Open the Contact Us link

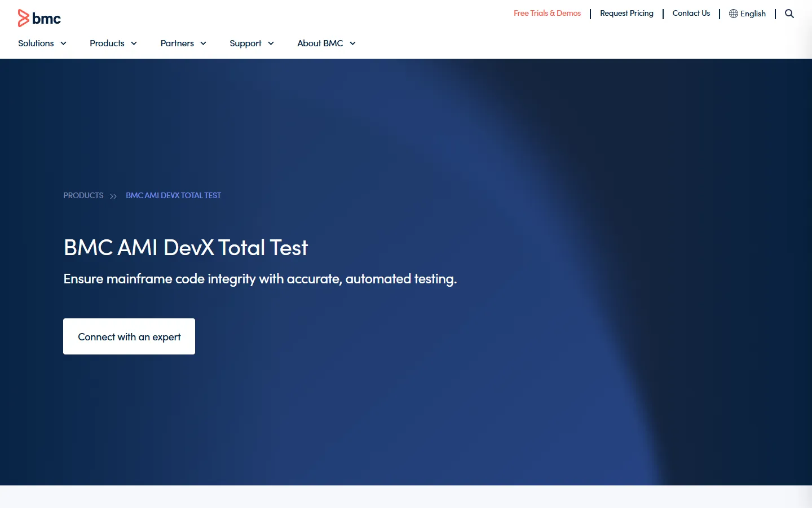coord(691,13)
